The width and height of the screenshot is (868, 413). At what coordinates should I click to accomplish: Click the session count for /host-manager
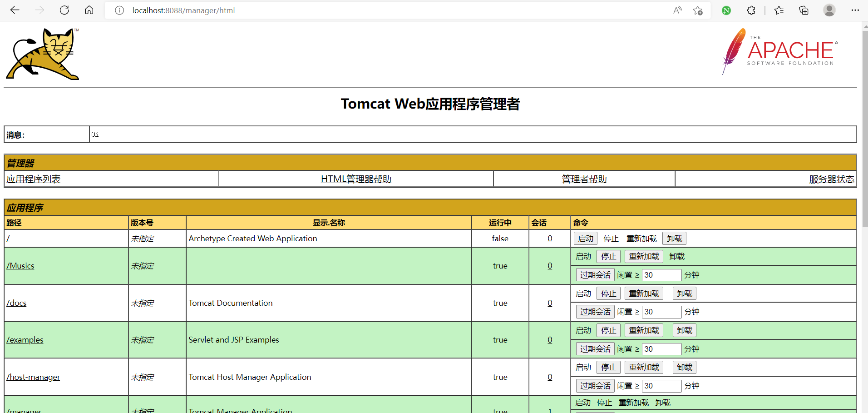tap(550, 377)
